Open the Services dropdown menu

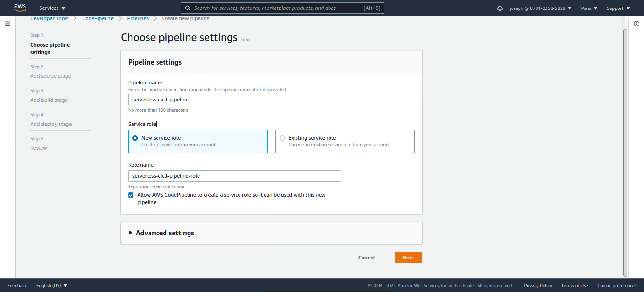pyautogui.click(x=52, y=8)
